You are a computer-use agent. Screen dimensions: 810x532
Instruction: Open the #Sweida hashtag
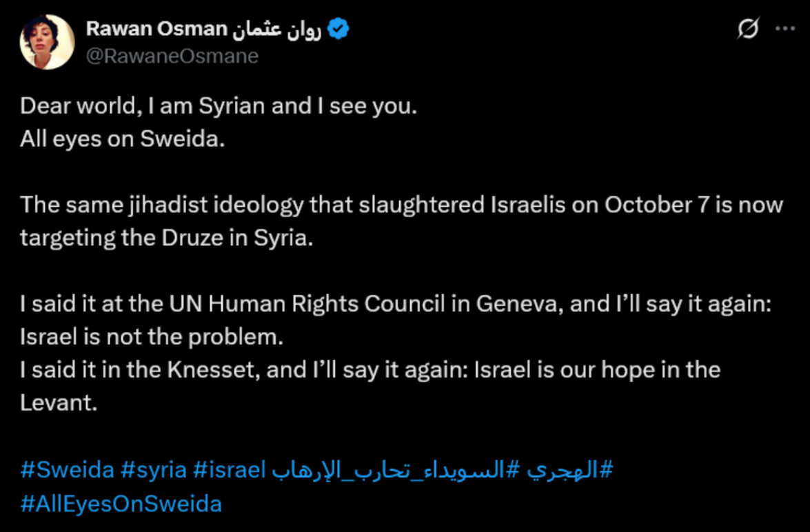pyautogui.click(x=67, y=470)
